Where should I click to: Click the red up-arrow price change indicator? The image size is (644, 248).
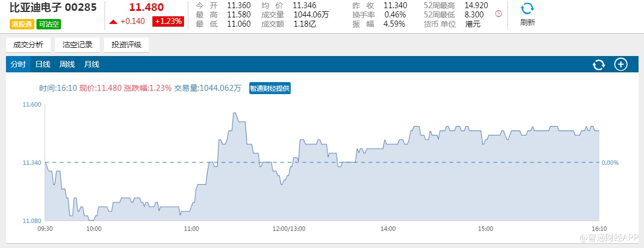click(x=113, y=22)
